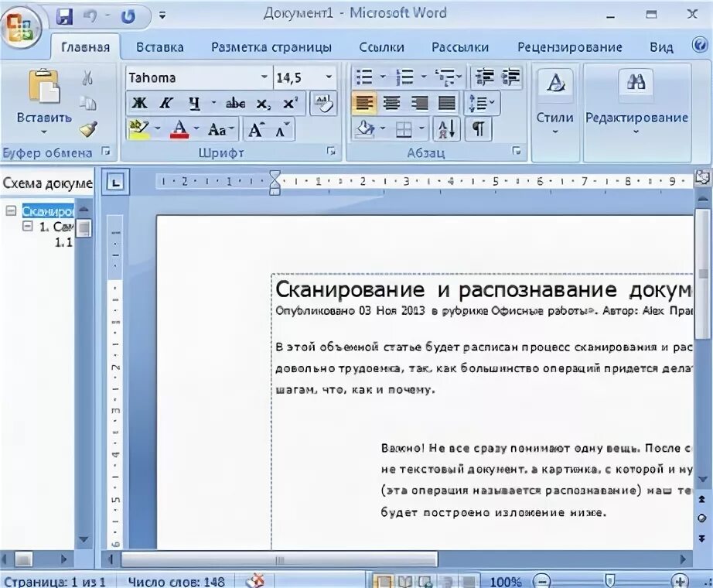Collapse the Сканиро... node in document map

click(x=11, y=210)
